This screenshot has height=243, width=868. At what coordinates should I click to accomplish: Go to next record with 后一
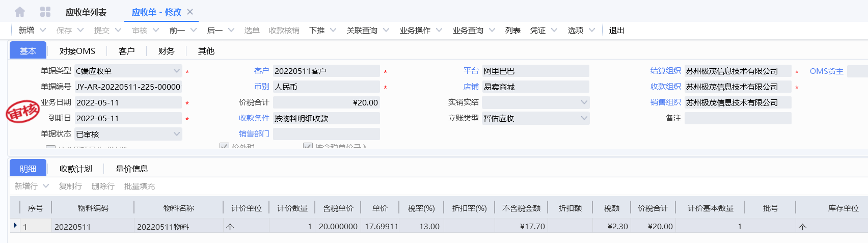tap(215, 30)
